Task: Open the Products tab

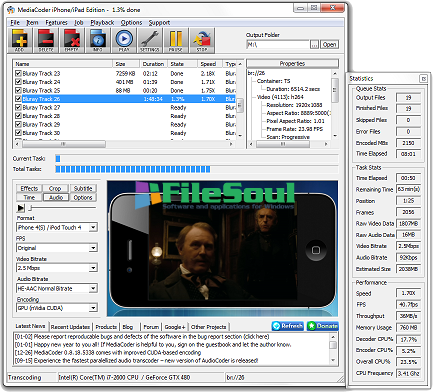Action: (106, 327)
